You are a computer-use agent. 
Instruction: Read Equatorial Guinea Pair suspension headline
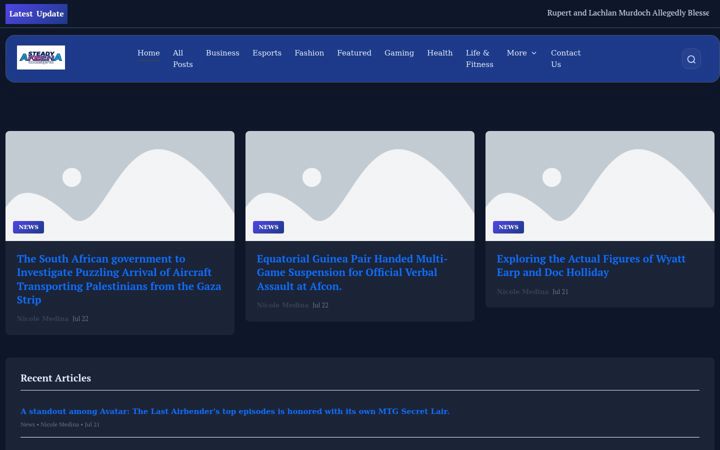(x=352, y=272)
